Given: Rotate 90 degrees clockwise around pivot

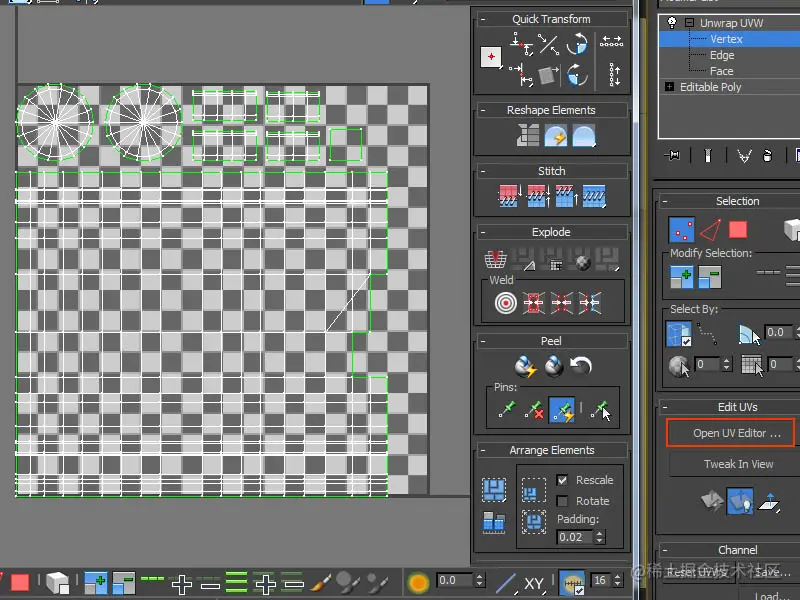Looking at the screenshot, I should 577,76.
